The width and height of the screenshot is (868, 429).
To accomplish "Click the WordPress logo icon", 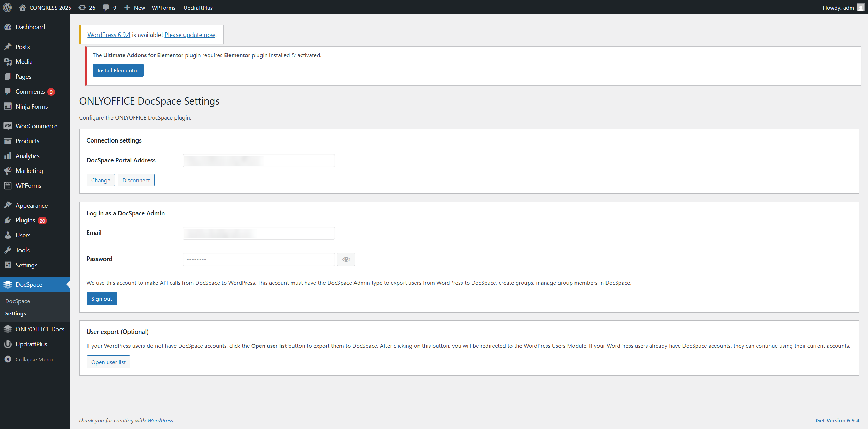I will (7, 7).
